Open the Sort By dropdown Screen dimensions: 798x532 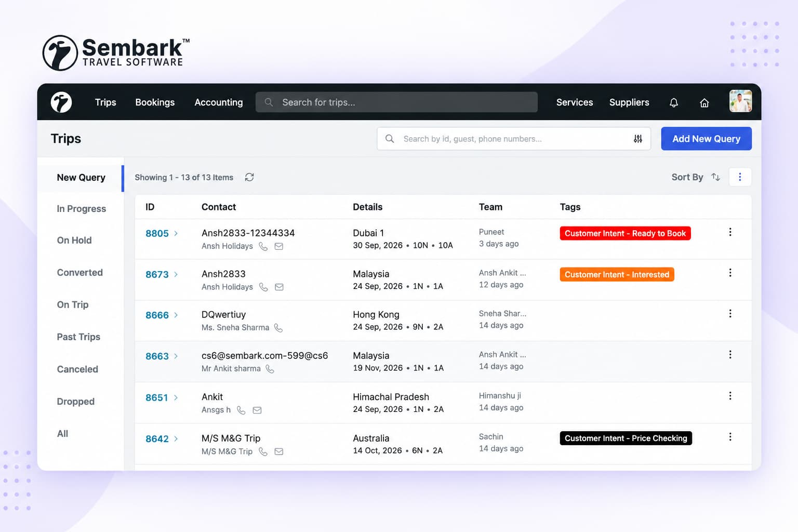[687, 177]
